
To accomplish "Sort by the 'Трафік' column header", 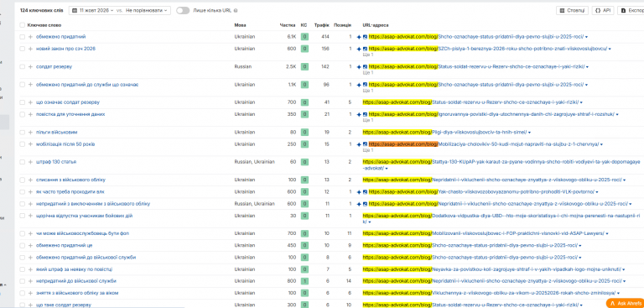I will click(322, 25).
